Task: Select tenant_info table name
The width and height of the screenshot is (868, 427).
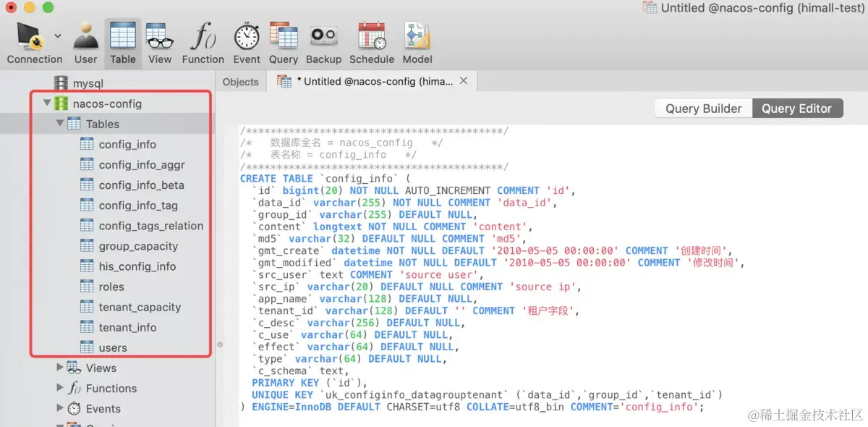Action: [127, 326]
